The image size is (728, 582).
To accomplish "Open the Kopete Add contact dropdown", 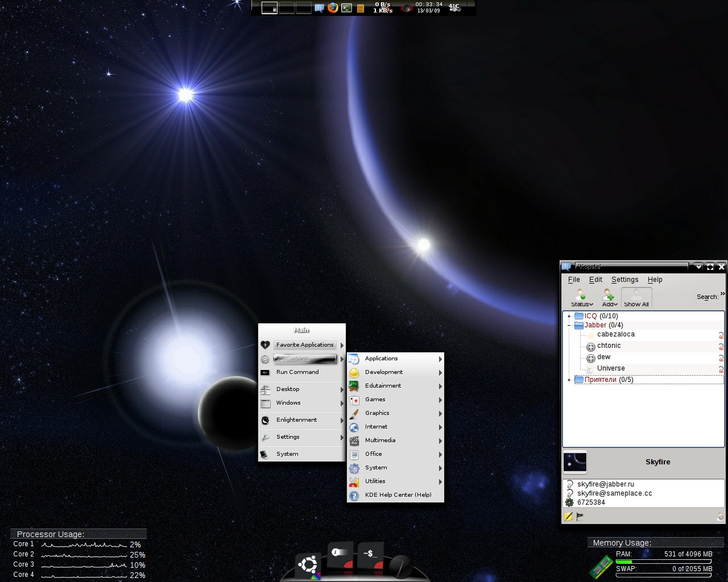I will (x=609, y=298).
